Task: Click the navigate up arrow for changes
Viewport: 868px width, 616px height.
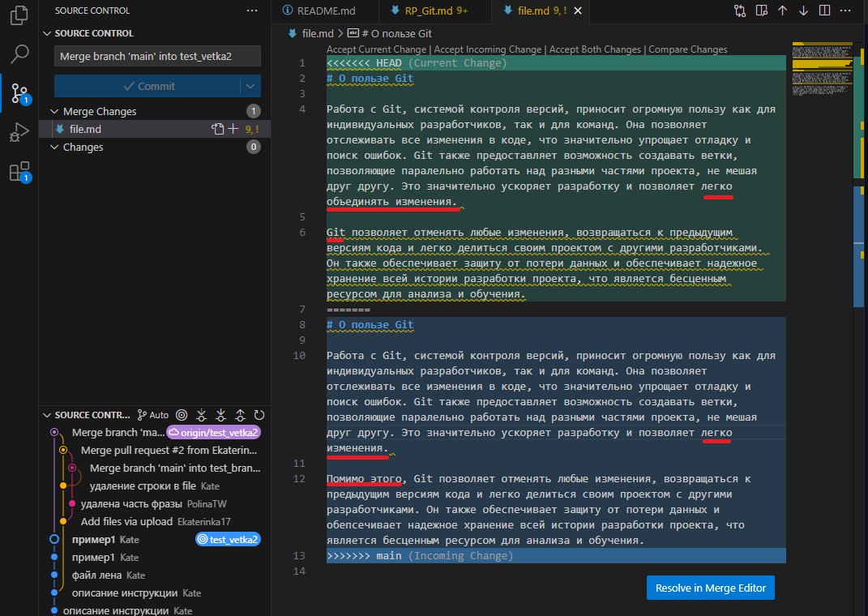Action: click(x=784, y=11)
